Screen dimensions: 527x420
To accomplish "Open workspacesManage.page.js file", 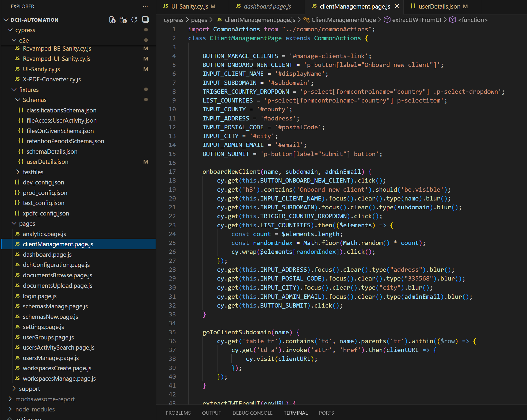I will coord(59,379).
